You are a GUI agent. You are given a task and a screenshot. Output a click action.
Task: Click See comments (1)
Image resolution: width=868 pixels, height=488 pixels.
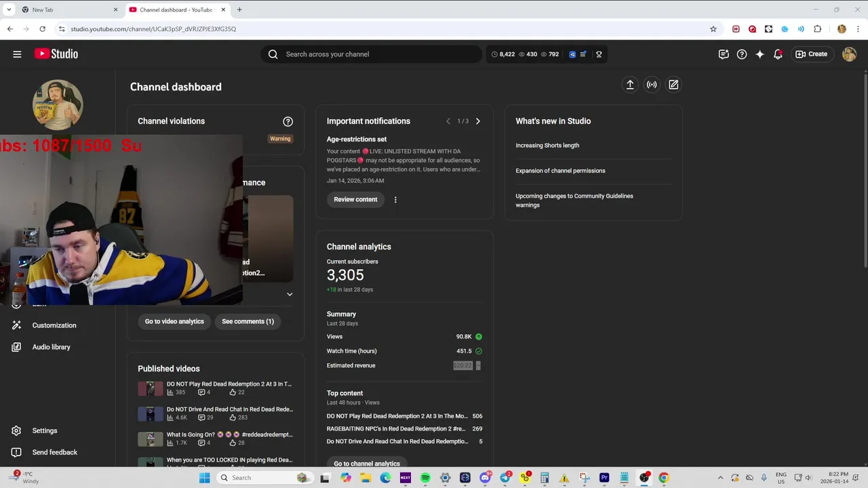[x=248, y=321]
